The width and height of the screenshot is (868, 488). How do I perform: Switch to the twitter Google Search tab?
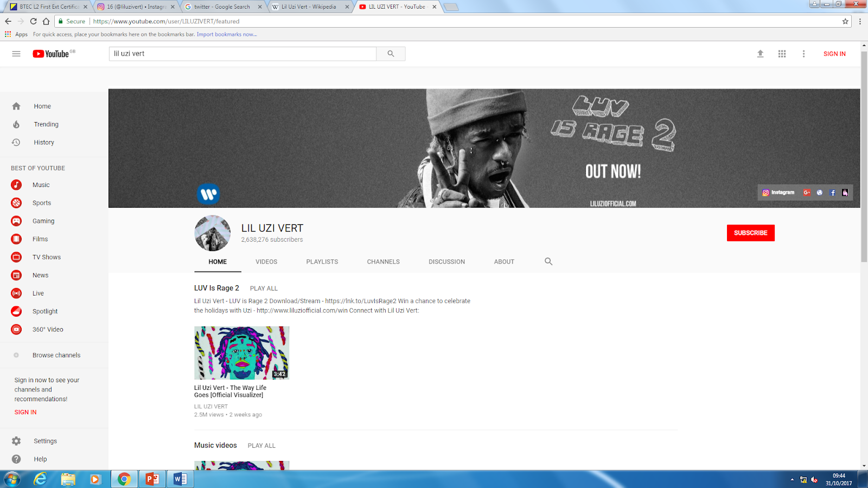[224, 7]
